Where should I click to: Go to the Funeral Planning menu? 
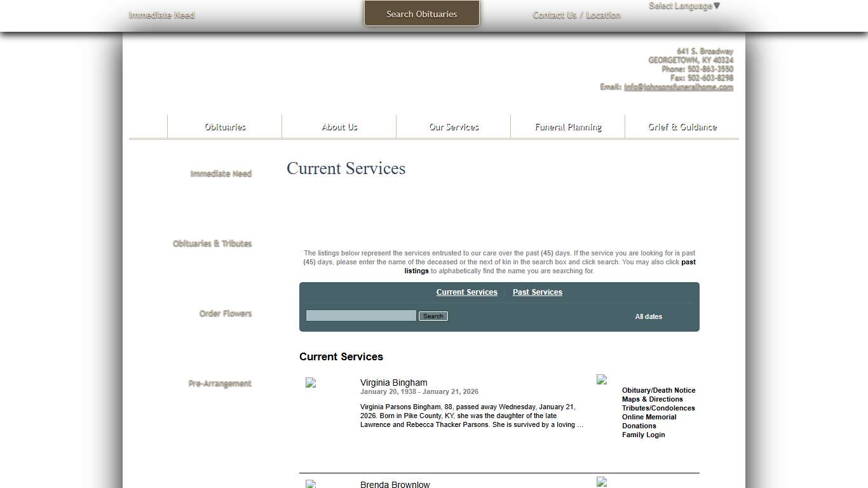pos(568,127)
